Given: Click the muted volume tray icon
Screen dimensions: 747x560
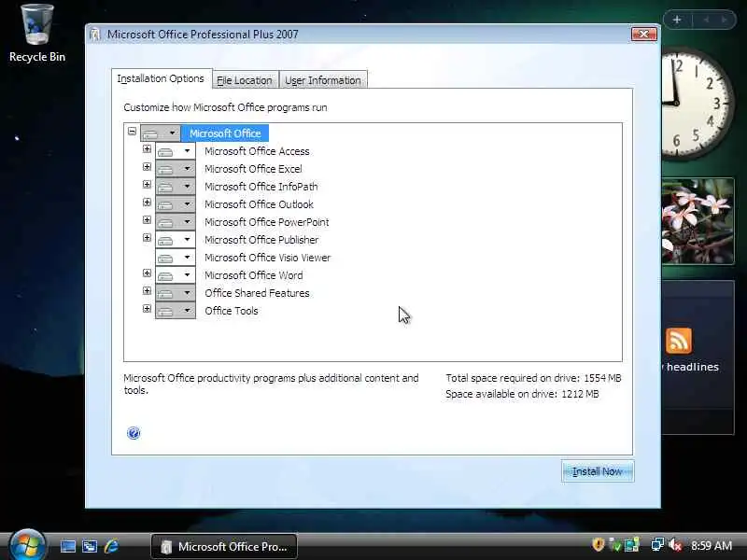Looking at the screenshot, I should 674,545.
